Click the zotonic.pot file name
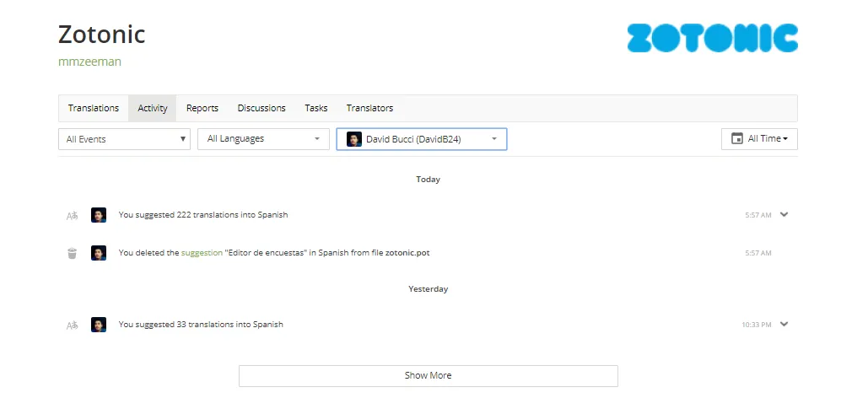The width and height of the screenshot is (868, 398). pos(407,253)
